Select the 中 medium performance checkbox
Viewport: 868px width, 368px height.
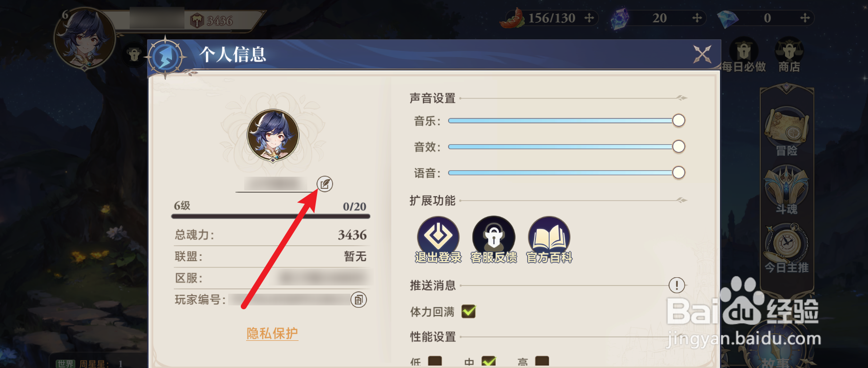[488, 362]
